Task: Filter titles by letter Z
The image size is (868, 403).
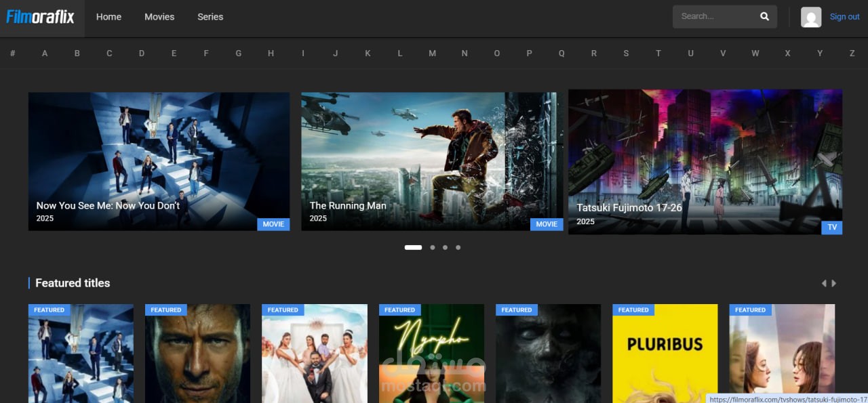Action: coord(852,53)
